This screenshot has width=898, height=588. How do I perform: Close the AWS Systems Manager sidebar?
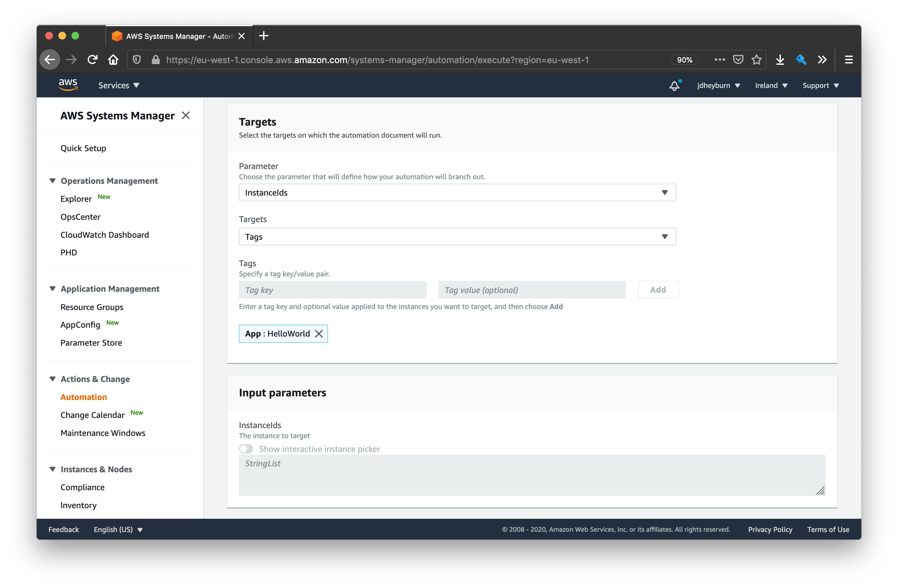pos(186,115)
